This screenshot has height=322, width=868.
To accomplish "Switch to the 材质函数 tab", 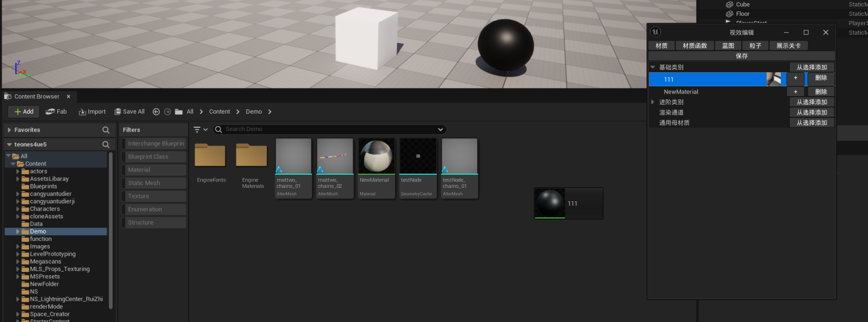I will pyautogui.click(x=695, y=46).
